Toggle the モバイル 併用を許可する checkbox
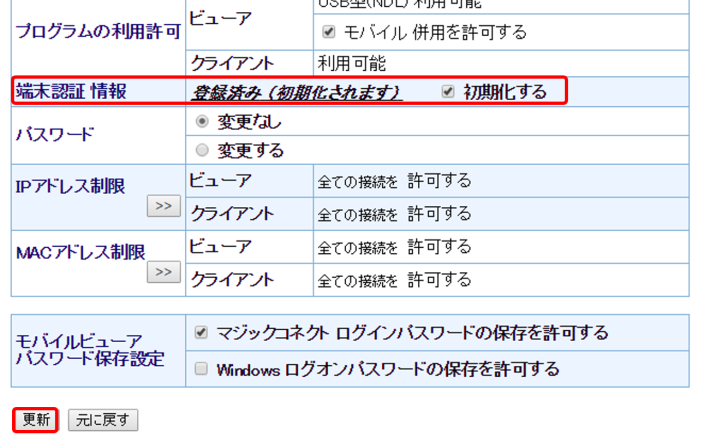The image size is (704, 442). (x=328, y=32)
